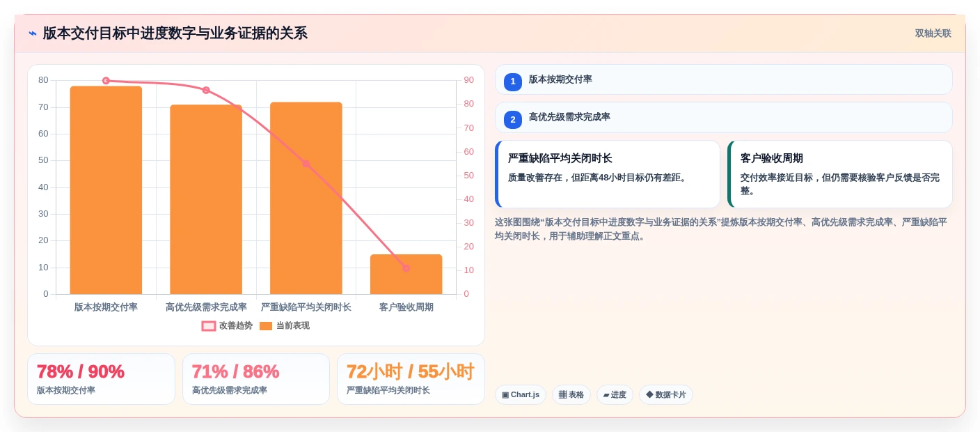Open the 客户验收周期 card
Viewport: 980px width, 432px height.
tap(840, 174)
